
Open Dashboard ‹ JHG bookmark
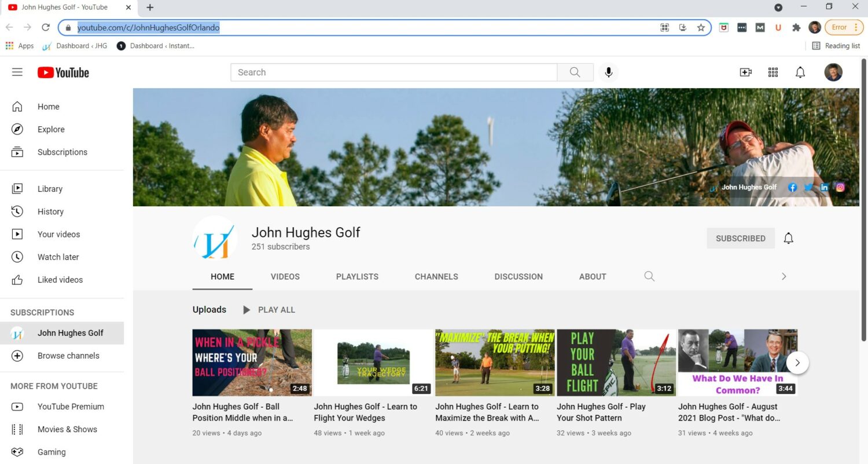(75, 46)
